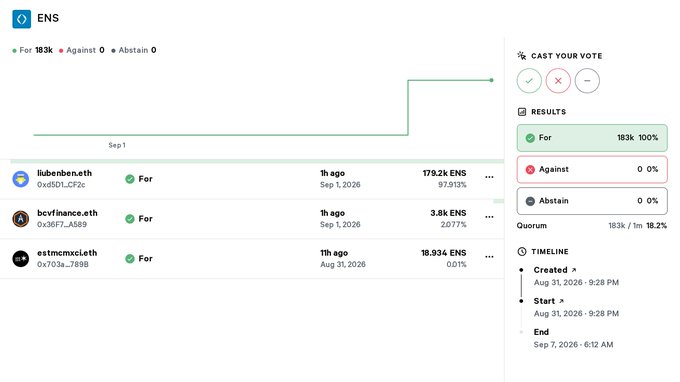Click the 18.934 ENS vote weight

[444, 253]
